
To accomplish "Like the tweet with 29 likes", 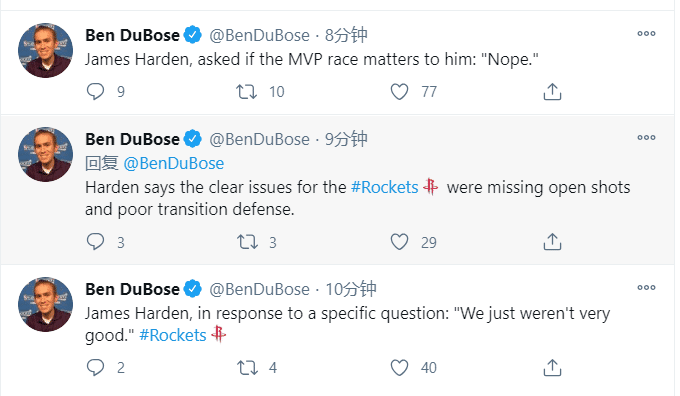I will [399, 242].
